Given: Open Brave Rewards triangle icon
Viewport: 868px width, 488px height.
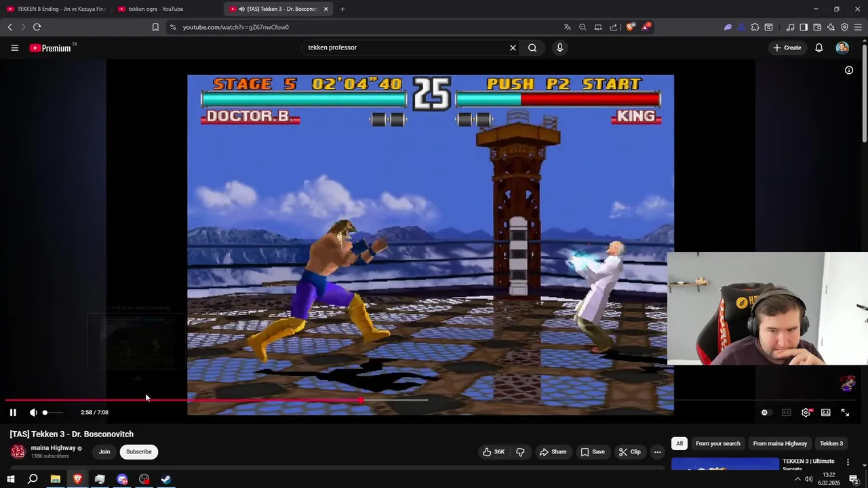Looking at the screenshot, I should (x=646, y=27).
